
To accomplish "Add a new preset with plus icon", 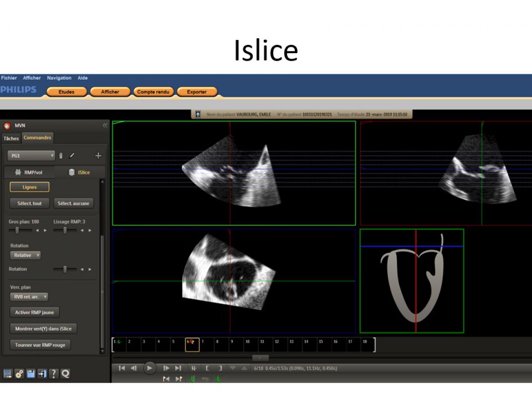I will (x=98, y=156).
